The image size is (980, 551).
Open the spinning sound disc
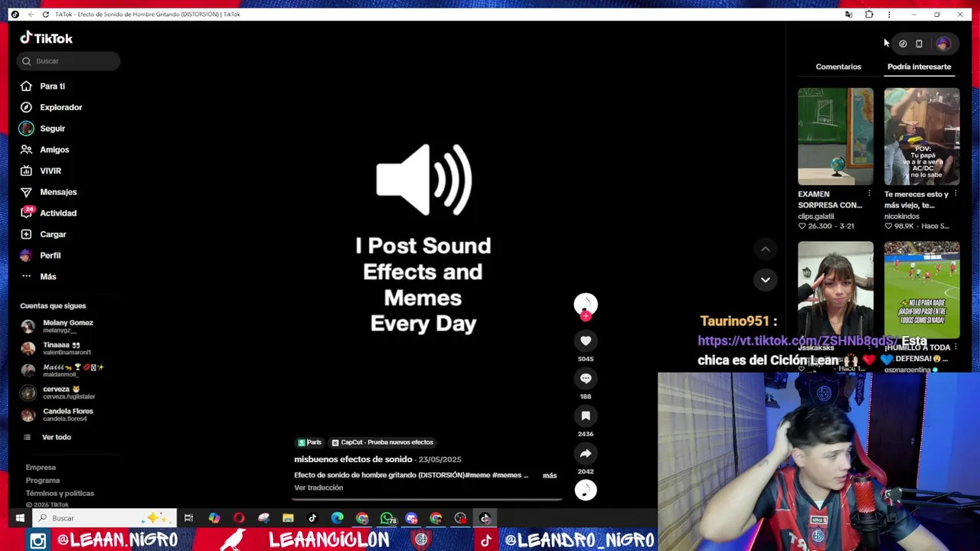coord(586,491)
